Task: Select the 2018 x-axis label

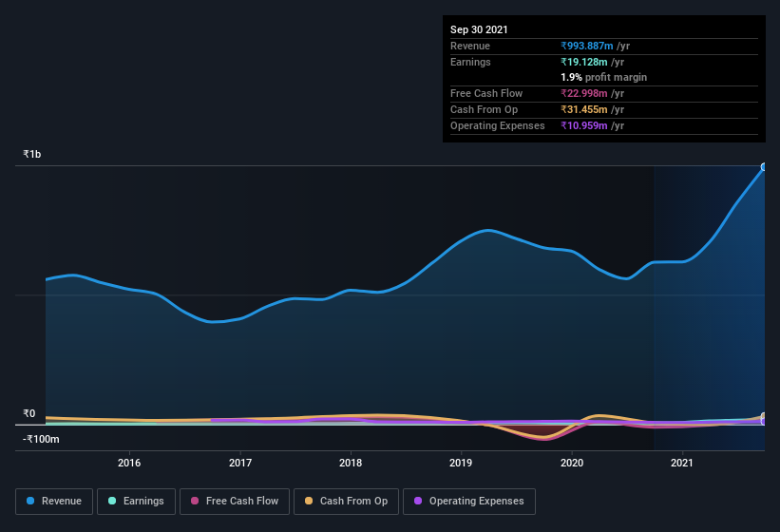Action: [x=351, y=463]
